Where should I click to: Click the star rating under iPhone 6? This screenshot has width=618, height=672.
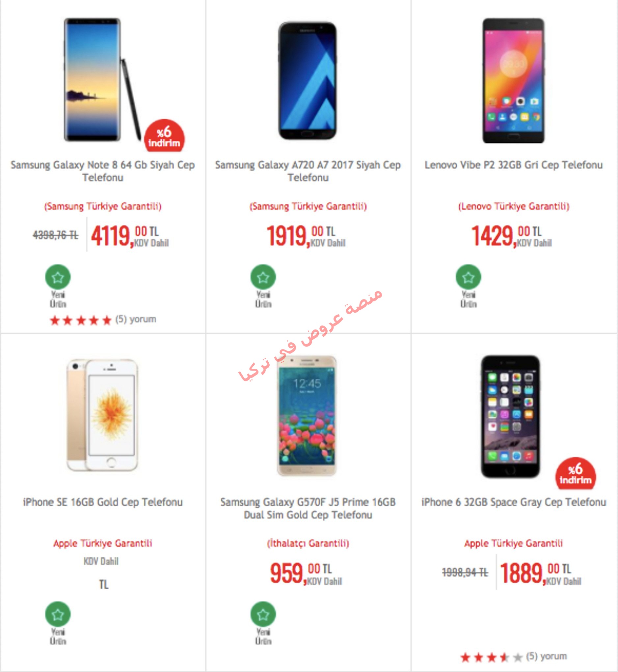tap(491, 657)
